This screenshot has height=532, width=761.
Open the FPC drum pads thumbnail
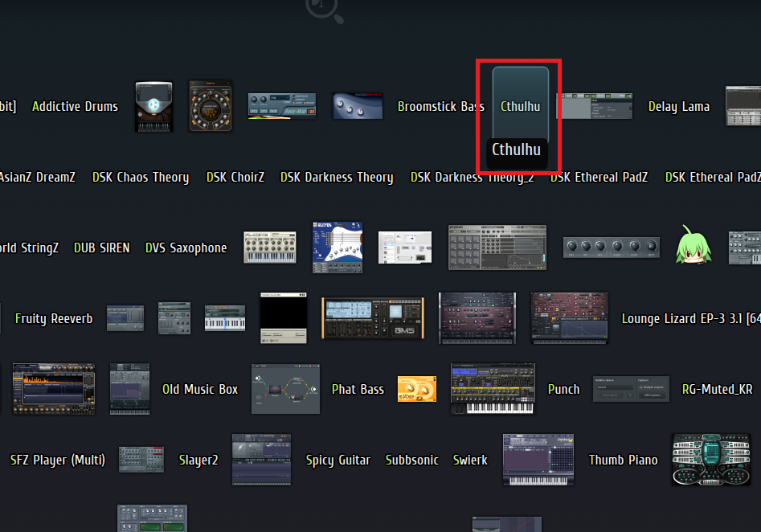tap(497, 248)
